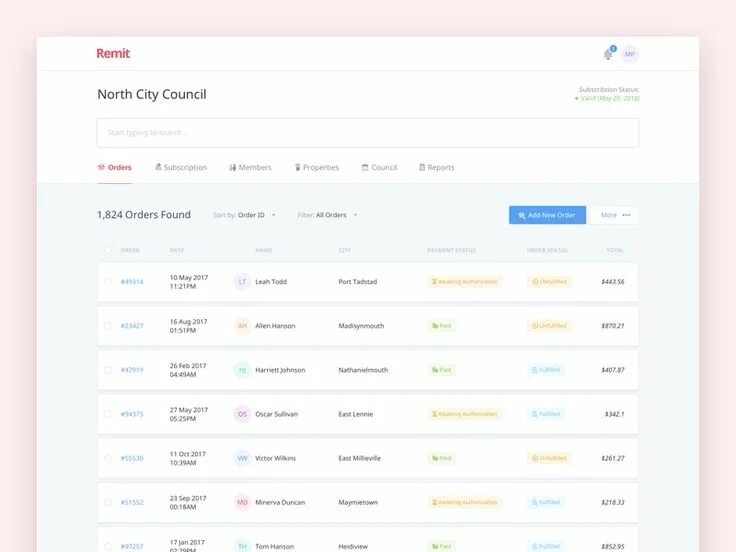Click the Payment Status column header
This screenshot has height=552, width=736.
pyautogui.click(x=452, y=250)
